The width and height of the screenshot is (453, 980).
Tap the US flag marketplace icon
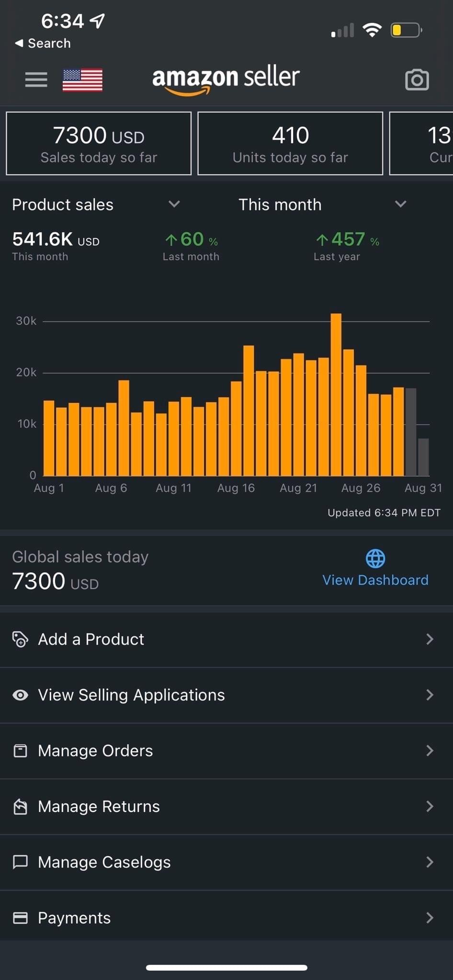(x=82, y=80)
